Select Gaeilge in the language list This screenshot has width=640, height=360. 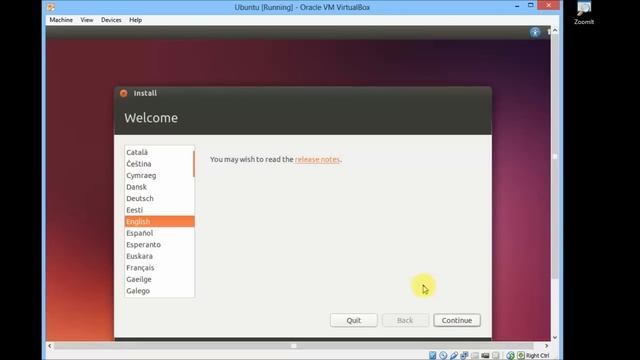[x=159, y=279]
